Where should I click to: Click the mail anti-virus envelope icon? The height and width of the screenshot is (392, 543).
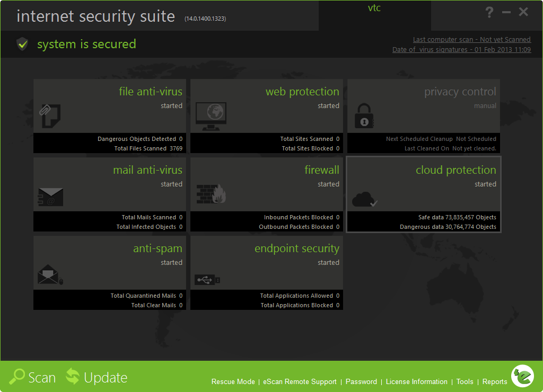coord(51,197)
